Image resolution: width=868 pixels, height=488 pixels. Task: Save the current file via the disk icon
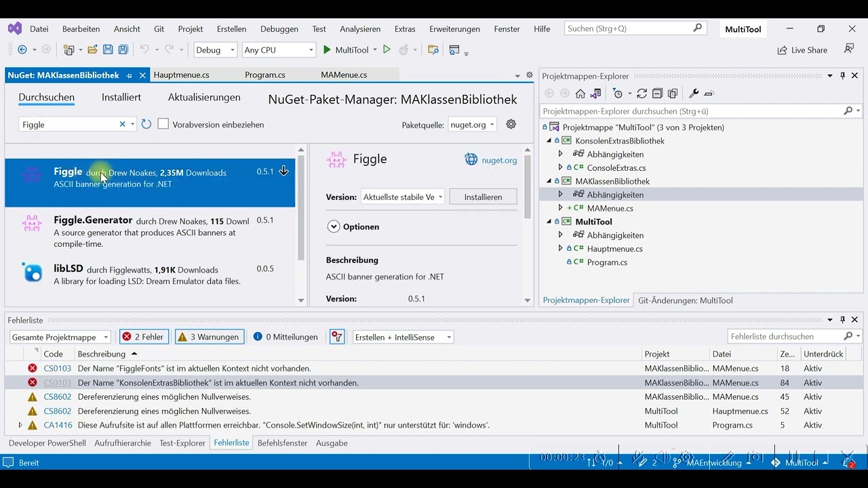[108, 49]
